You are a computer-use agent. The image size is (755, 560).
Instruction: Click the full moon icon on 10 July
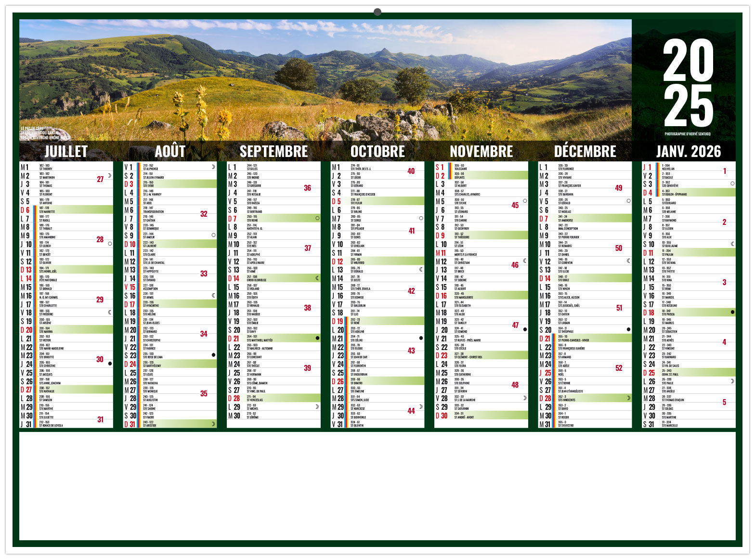(x=110, y=244)
